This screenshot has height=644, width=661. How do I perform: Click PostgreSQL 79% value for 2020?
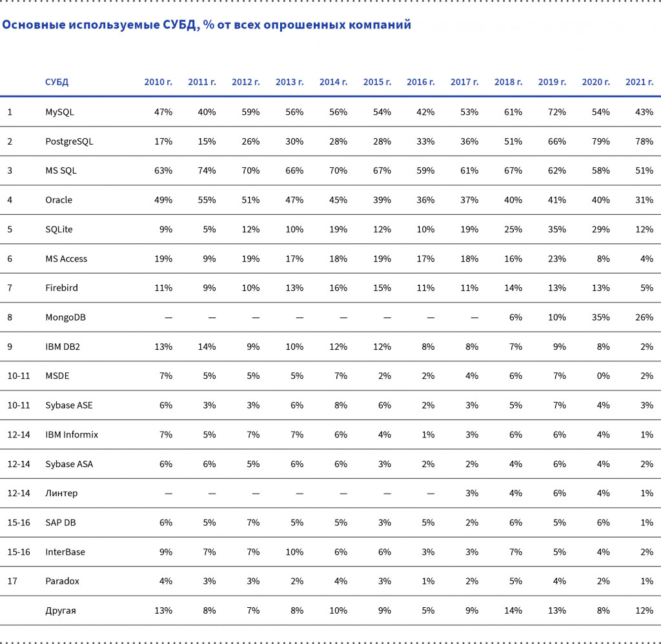click(x=600, y=141)
